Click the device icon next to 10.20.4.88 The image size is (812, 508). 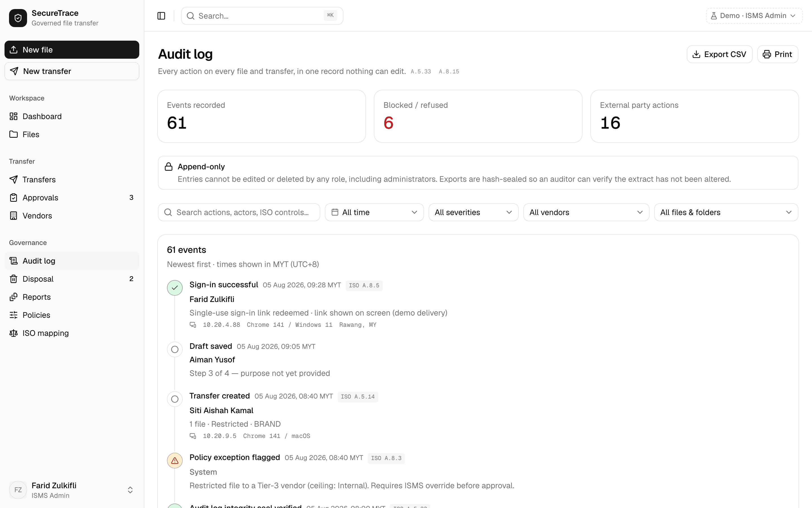coord(193,325)
